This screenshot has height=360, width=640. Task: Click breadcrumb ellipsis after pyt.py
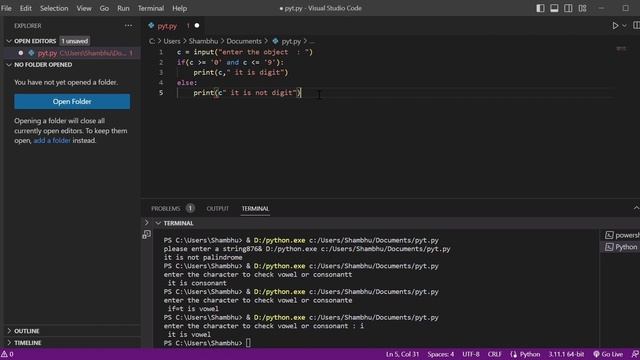click(x=312, y=42)
